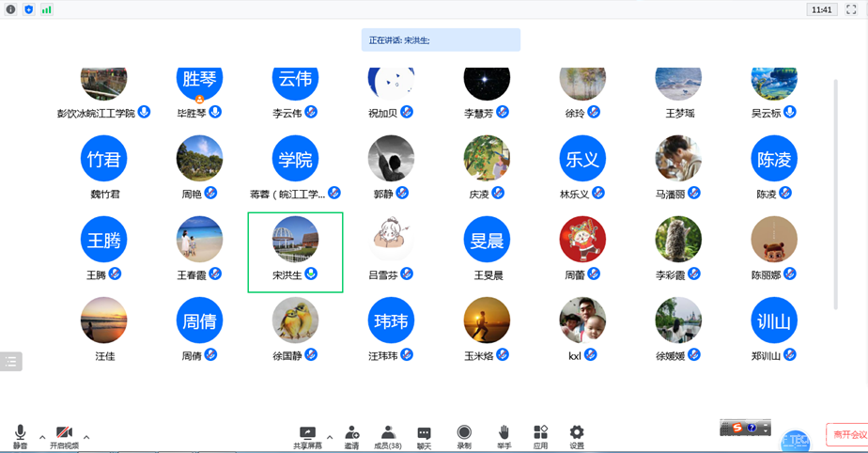This screenshot has height=453, width=868.
Task: Open 设置 settings gear
Action: click(577, 433)
